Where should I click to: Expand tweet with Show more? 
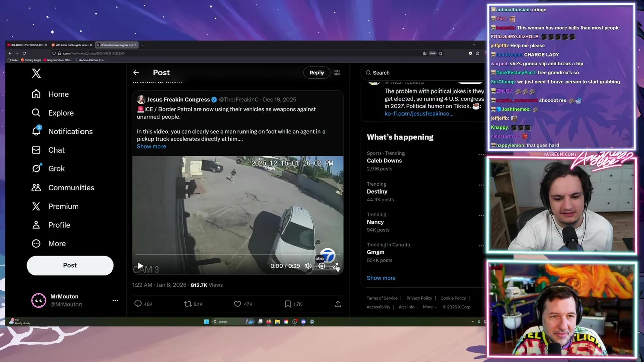(x=151, y=146)
